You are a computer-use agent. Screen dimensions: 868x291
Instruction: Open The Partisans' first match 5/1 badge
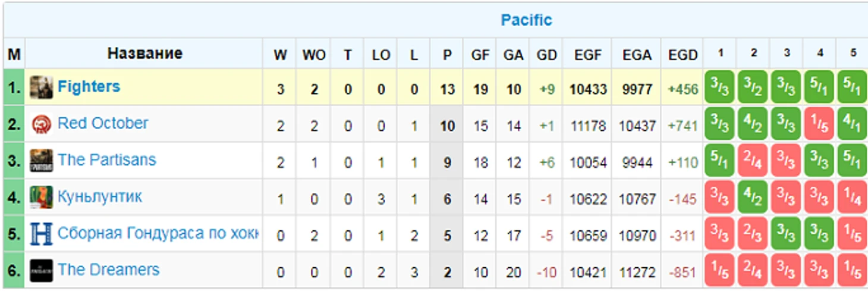coord(719,161)
